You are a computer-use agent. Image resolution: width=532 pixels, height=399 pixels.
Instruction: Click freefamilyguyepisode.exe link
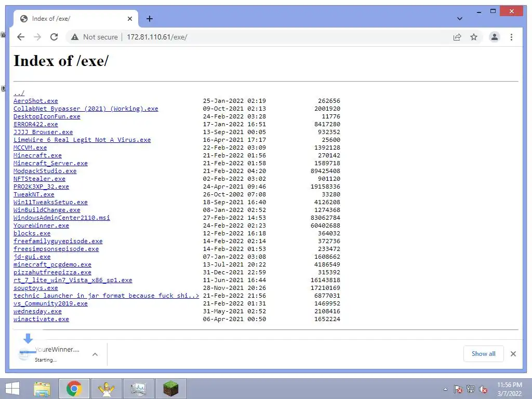click(x=58, y=241)
